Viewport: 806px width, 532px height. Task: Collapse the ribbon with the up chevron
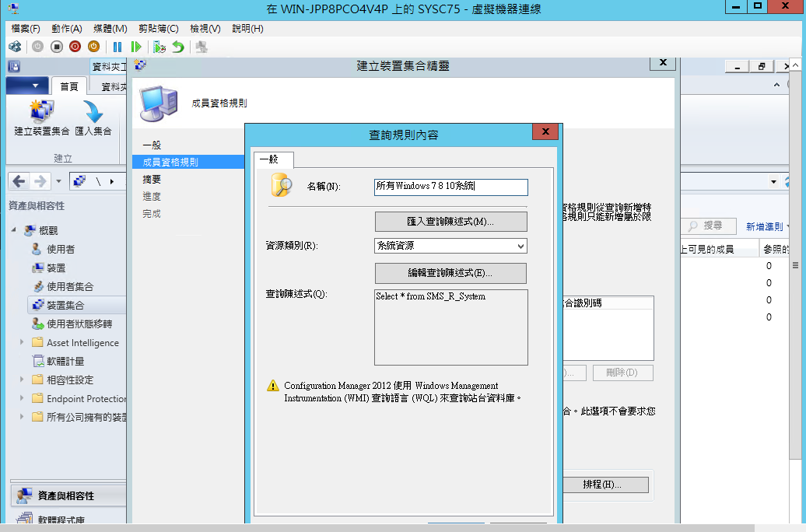(776, 85)
